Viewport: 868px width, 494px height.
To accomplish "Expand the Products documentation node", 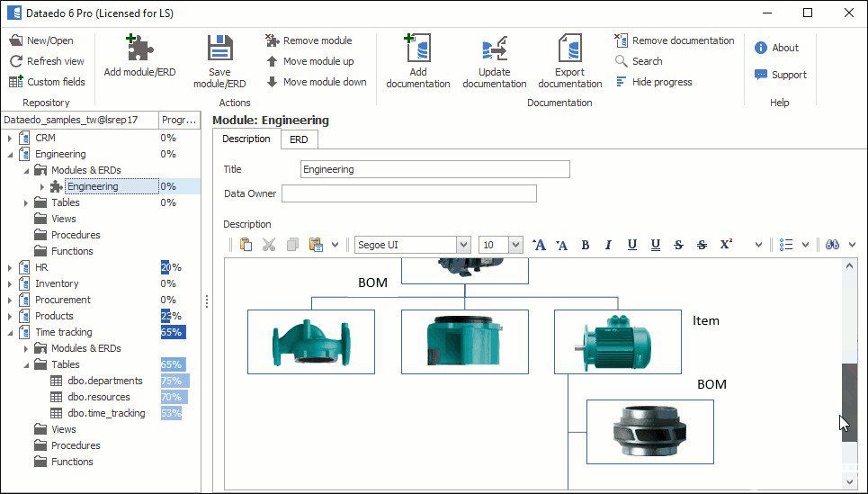I will (x=10, y=316).
